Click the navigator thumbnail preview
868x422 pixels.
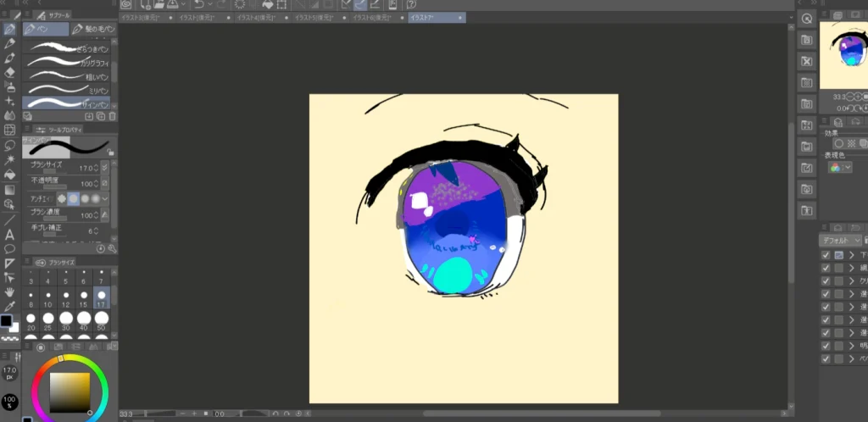tap(843, 55)
